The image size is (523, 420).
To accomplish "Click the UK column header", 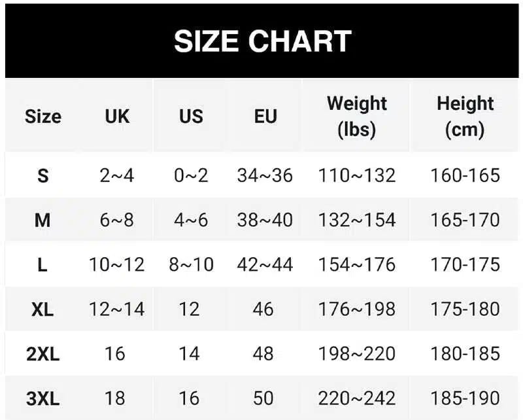I will coord(117,116).
